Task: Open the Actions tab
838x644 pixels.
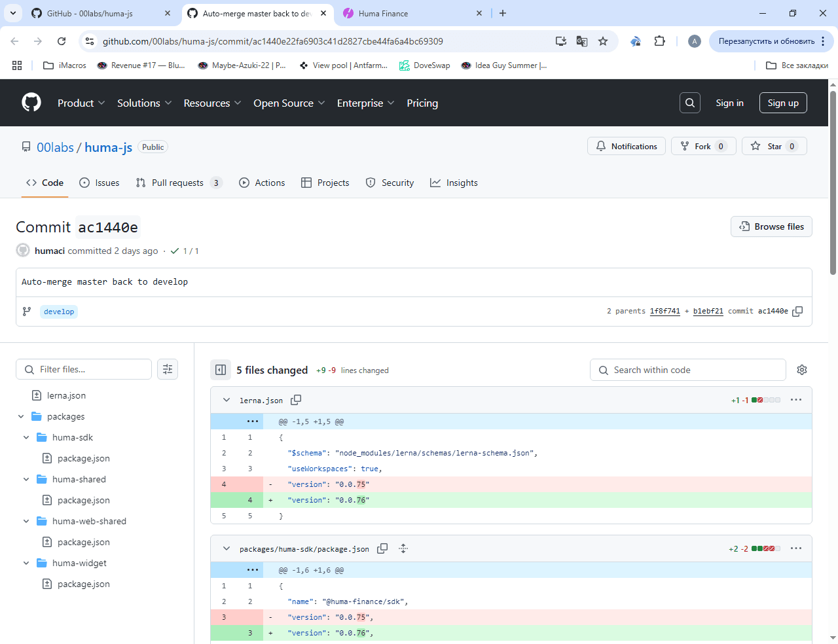Action: (x=262, y=183)
